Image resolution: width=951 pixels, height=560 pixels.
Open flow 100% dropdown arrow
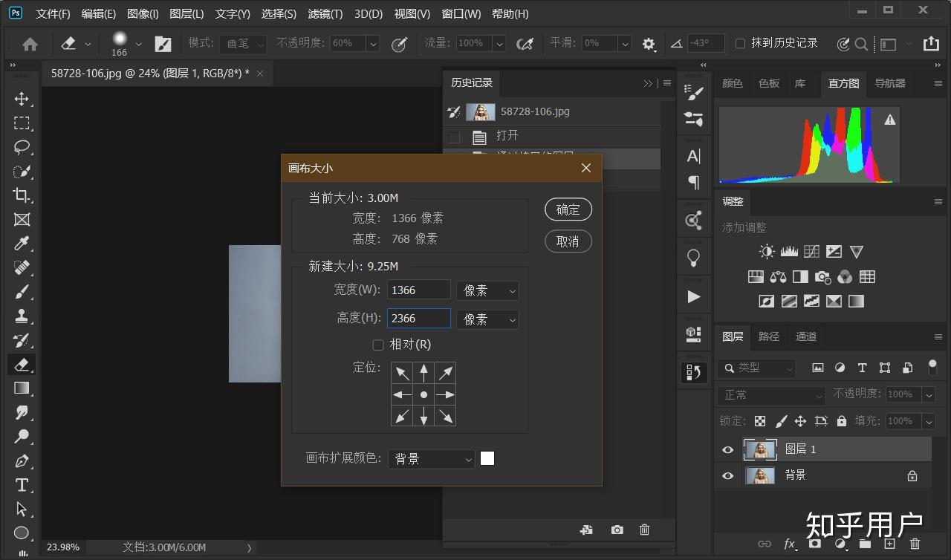[x=499, y=44]
